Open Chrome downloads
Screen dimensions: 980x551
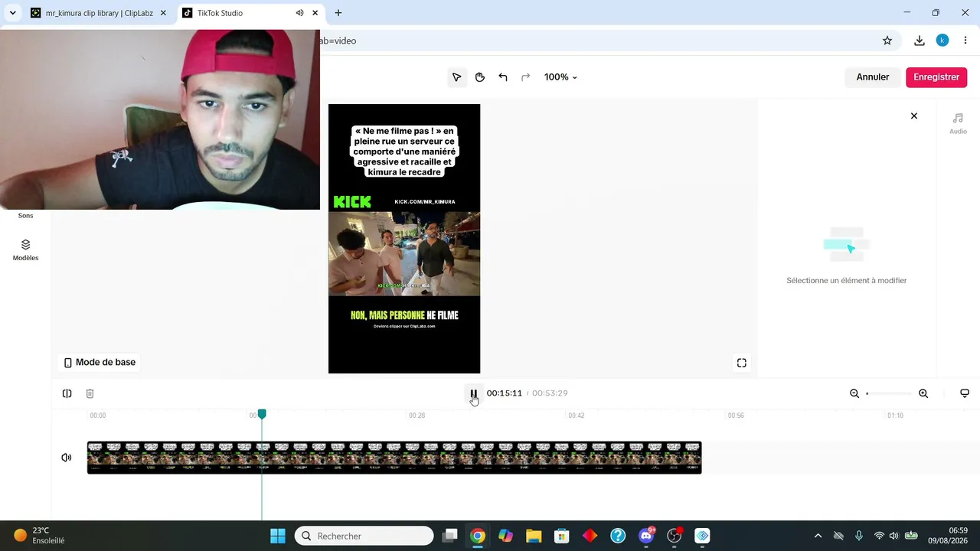920,41
